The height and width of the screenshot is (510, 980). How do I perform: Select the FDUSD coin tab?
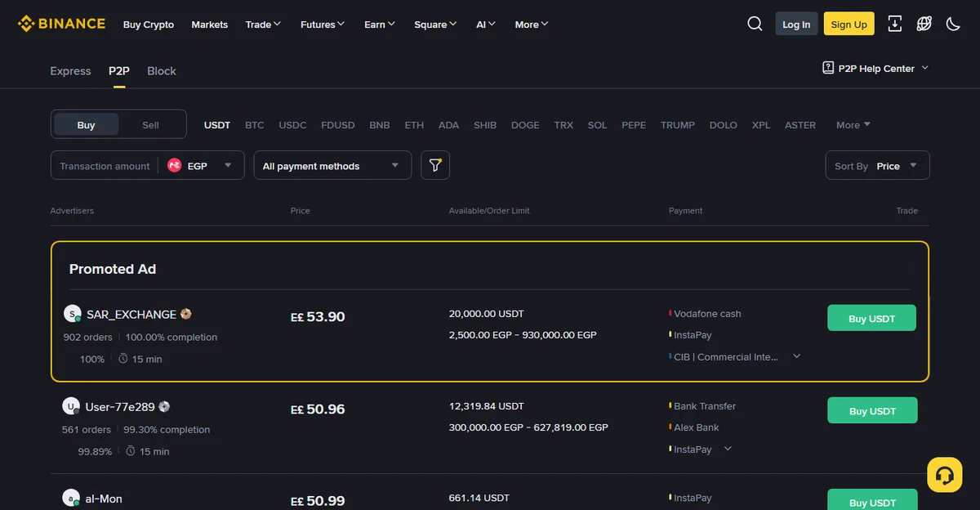(338, 125)
